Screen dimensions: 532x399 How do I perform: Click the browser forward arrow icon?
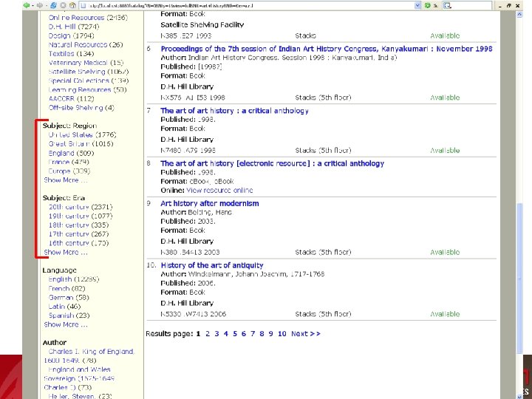coord(41,5)
